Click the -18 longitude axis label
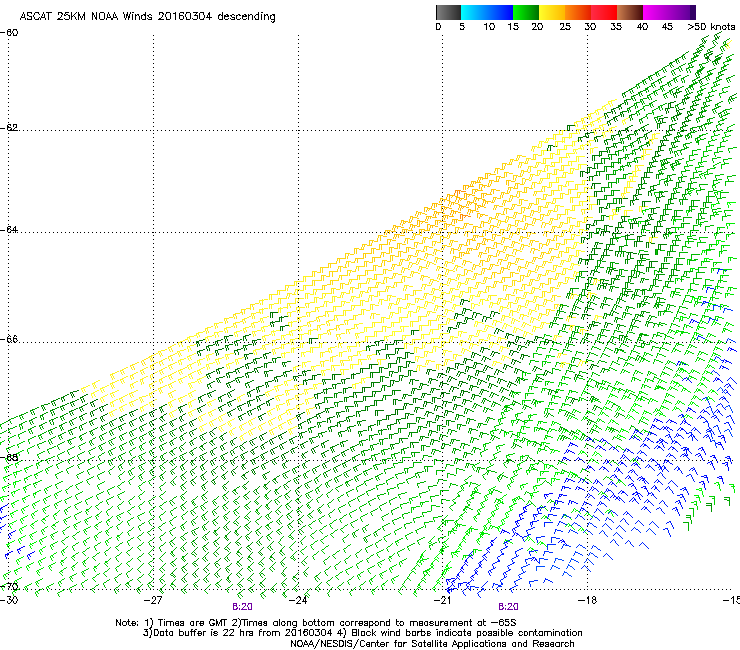Image resolution: width=740 pixels, height=650 pixels. point(587,600)
